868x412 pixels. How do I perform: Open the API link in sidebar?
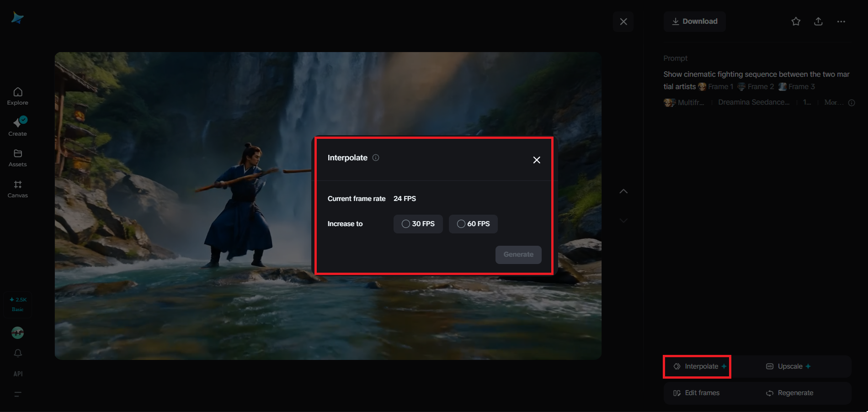[18, 374]
